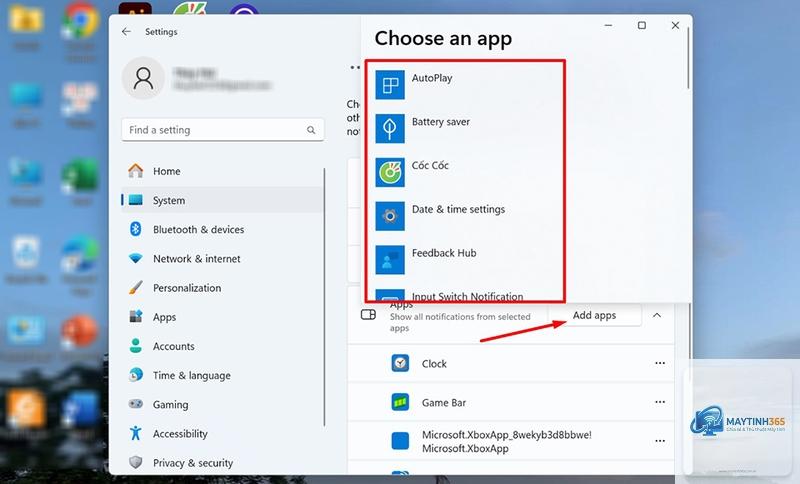Open Accounts settings
This screenshot has height=484, width=800.
(x=222, y=346)
